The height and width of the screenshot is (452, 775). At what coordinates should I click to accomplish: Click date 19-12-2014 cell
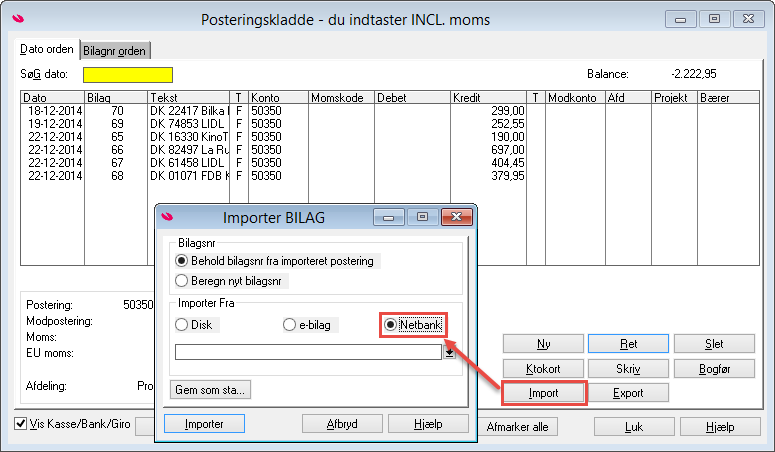coord(54,124)
